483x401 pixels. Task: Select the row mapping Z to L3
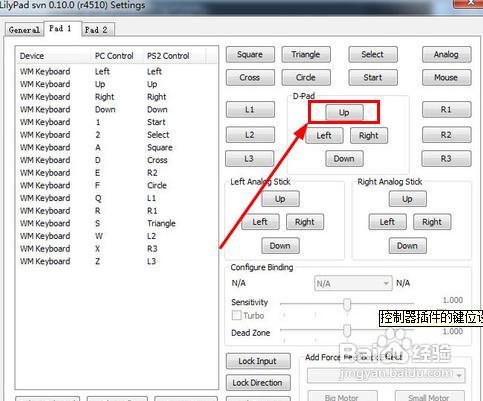pyautogui.click(x=117, y=261)
